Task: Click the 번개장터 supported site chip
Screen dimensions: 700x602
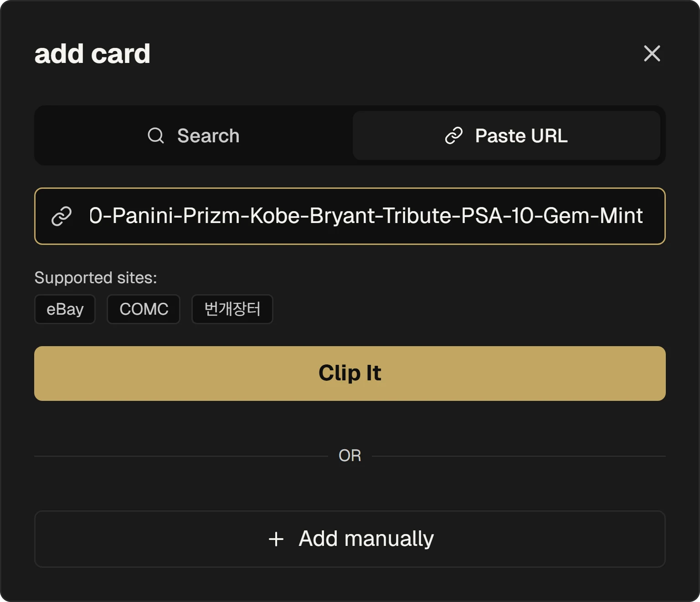Action: coord(232,309)
